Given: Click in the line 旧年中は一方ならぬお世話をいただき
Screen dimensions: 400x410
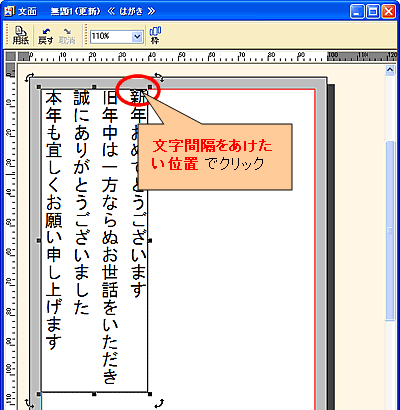Looking at the screenshot, I should click(x=110, y=237).
